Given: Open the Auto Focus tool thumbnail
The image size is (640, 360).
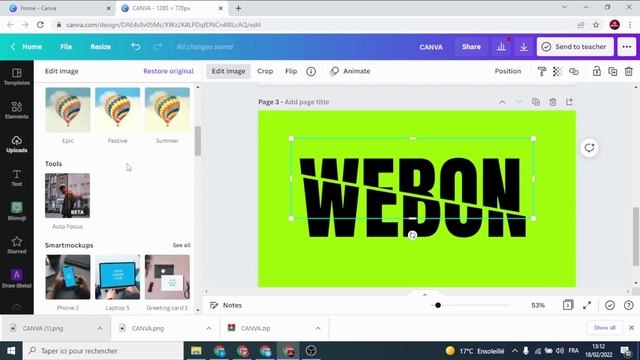Looking at the screenshot, I should tap(67, 196).
